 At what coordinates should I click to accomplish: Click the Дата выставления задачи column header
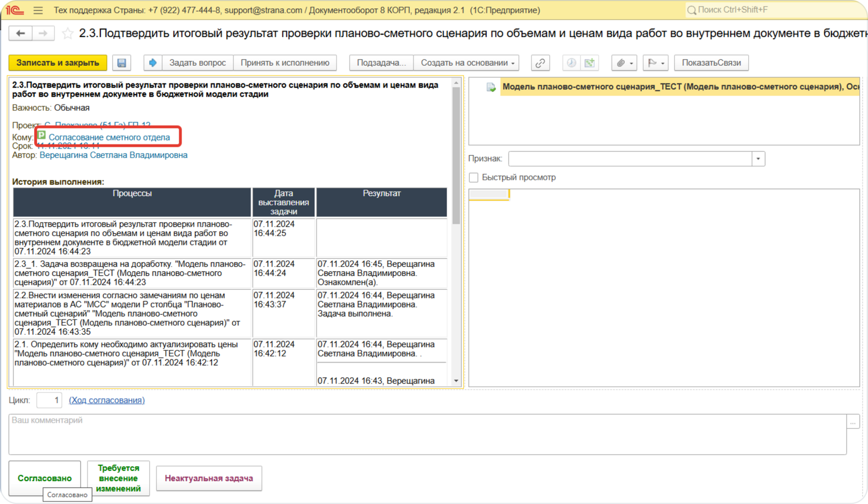pos(284,202)
